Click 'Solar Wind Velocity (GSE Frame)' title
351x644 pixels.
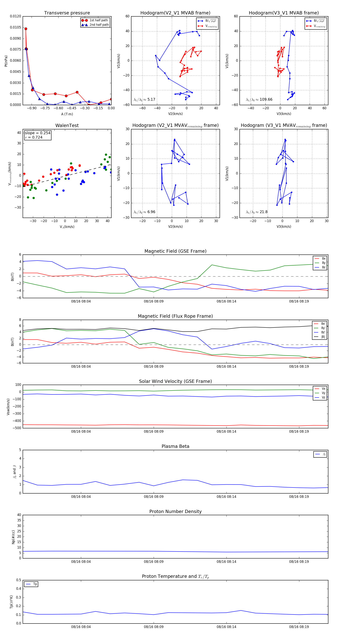pos(175,382)
